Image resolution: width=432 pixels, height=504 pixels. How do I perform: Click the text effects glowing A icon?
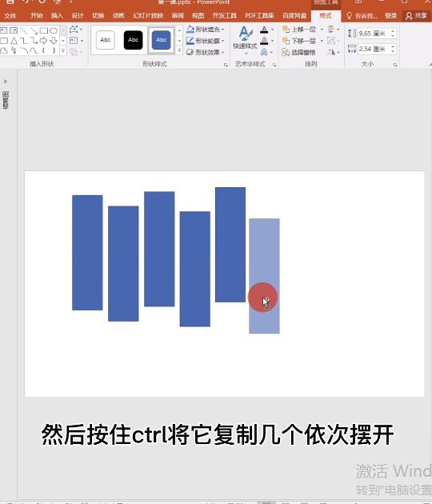click(264, 51)
